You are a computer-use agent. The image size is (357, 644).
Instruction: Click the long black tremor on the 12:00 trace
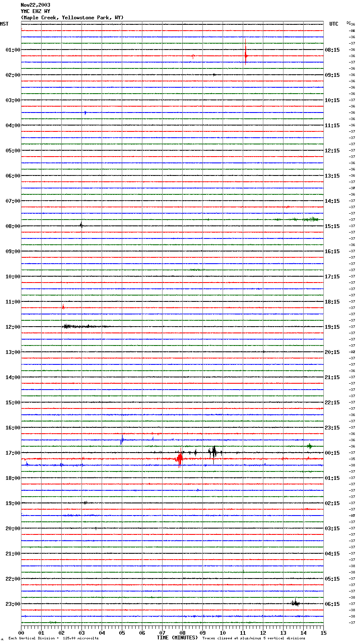tap(86, 326)
